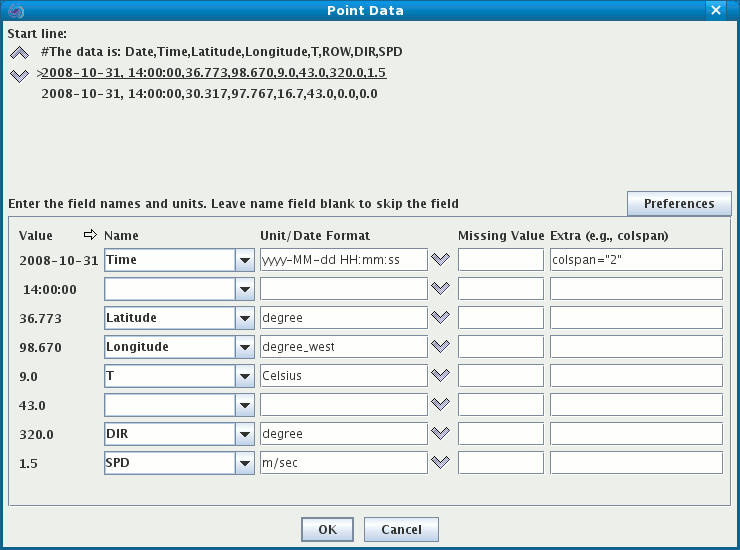
Task: Open the empty name dropdown for 14:00:00
Action: click(x=244, y=289)
